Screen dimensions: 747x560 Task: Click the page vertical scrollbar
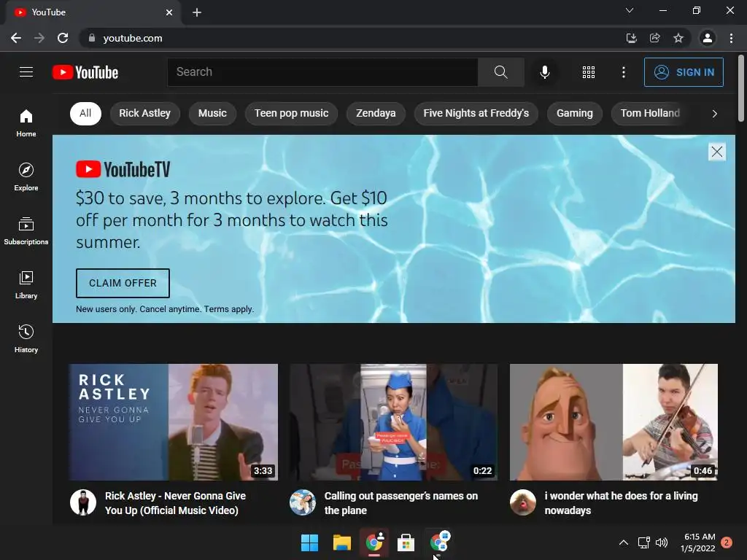pyautogui.click(x=741, y=88)
